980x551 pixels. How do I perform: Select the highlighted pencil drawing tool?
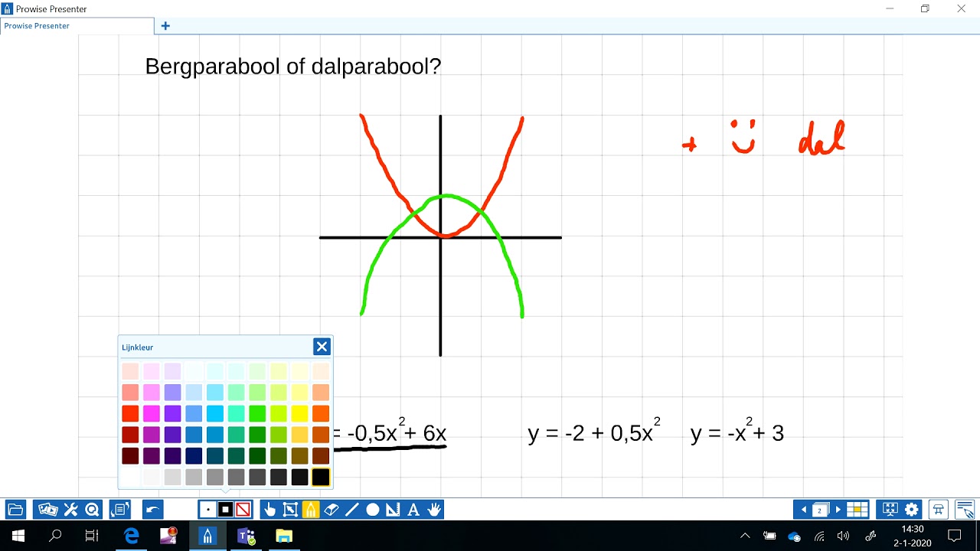[x=311, y=510]
